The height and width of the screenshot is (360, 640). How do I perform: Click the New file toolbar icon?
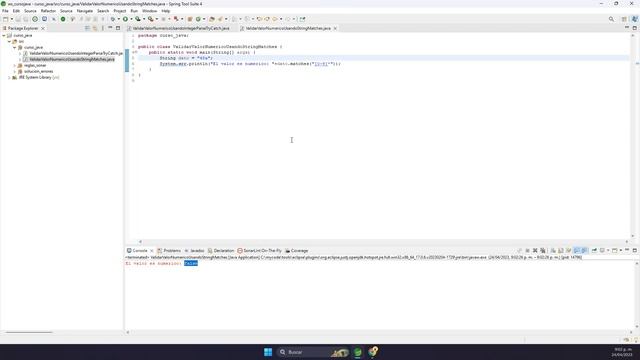(x=5, y=19)
